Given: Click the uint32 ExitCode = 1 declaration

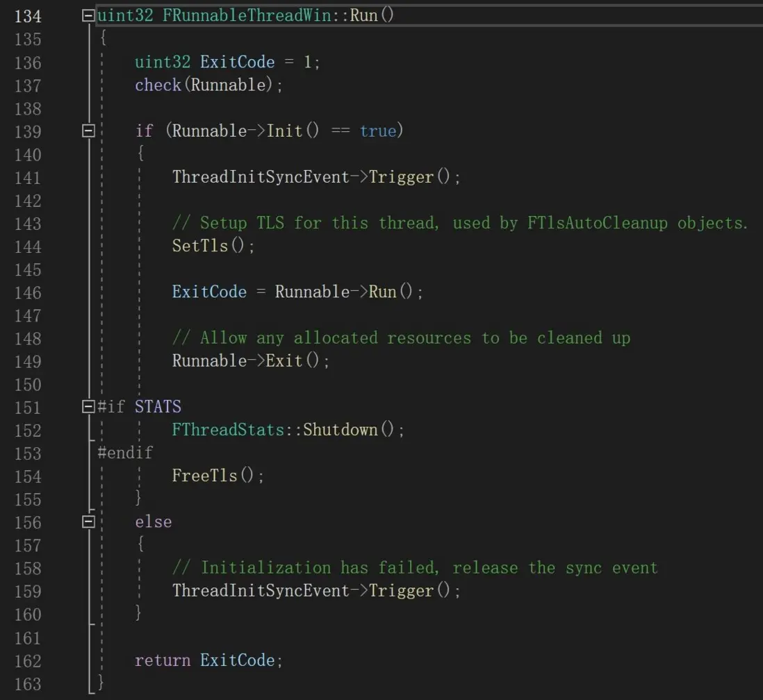Looking at the screenshot, I should pyautogui.click(x=227, y=62).
